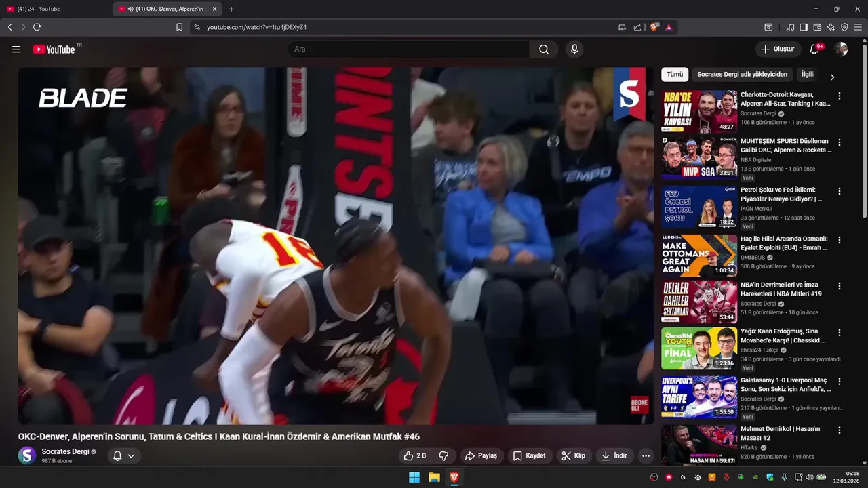This screenshot has width=868, height=488.
Task: Open options for Yağız Kaan Erdoğmuş video
Action: pos(840,333)
